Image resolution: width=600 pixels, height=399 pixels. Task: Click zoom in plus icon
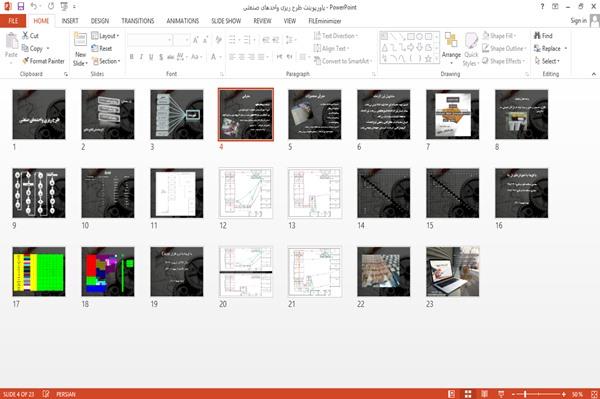[x=564, y=394]
